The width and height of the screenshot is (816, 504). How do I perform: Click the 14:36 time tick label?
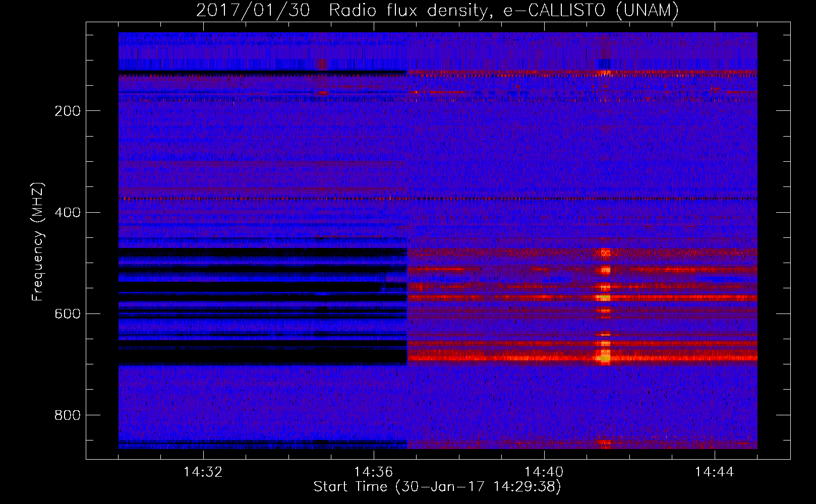[x=373, y=472]
